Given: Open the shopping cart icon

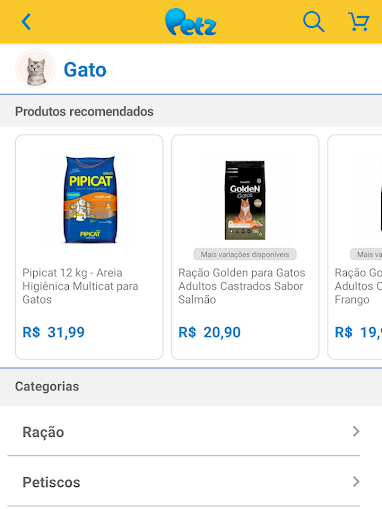Looking at the screenshot, I should tap(358, 22).
